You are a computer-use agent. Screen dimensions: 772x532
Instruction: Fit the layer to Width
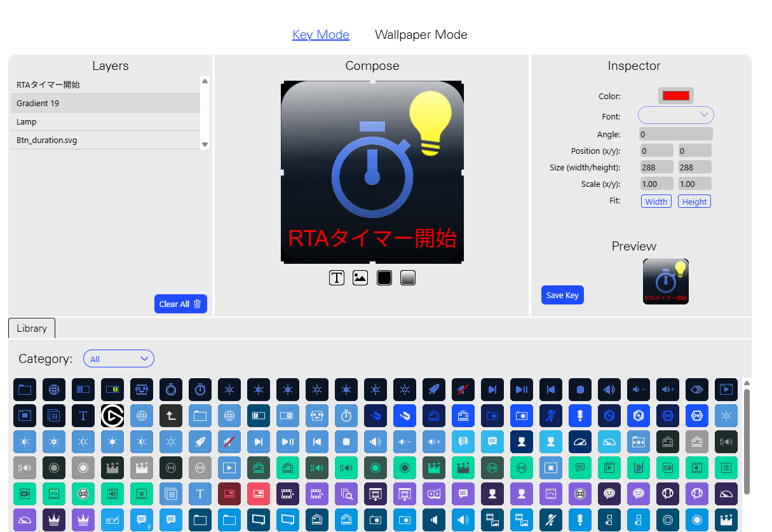point(656,201)
